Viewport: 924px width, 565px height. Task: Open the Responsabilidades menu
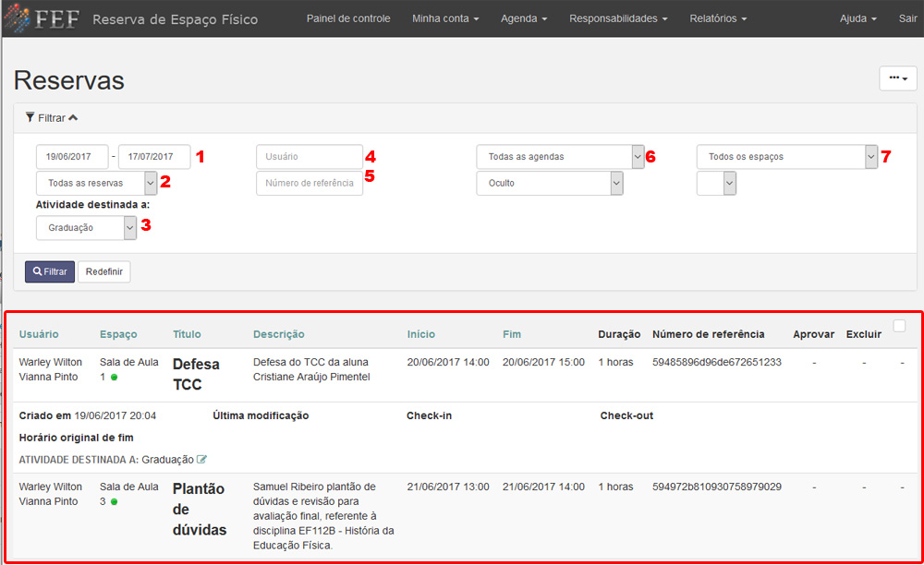618,18
